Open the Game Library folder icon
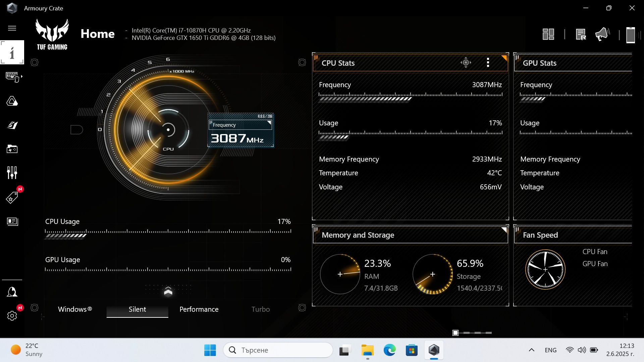This screenshot has width=644, height=362. coord(12,149)
